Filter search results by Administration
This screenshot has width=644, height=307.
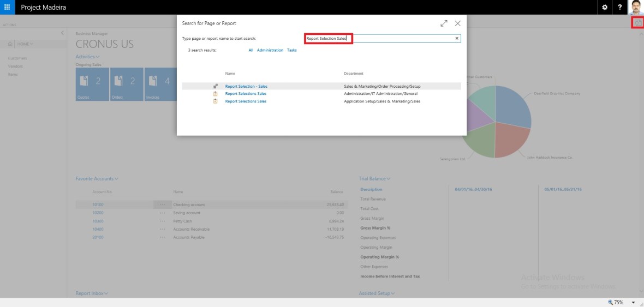pos(270,50)
